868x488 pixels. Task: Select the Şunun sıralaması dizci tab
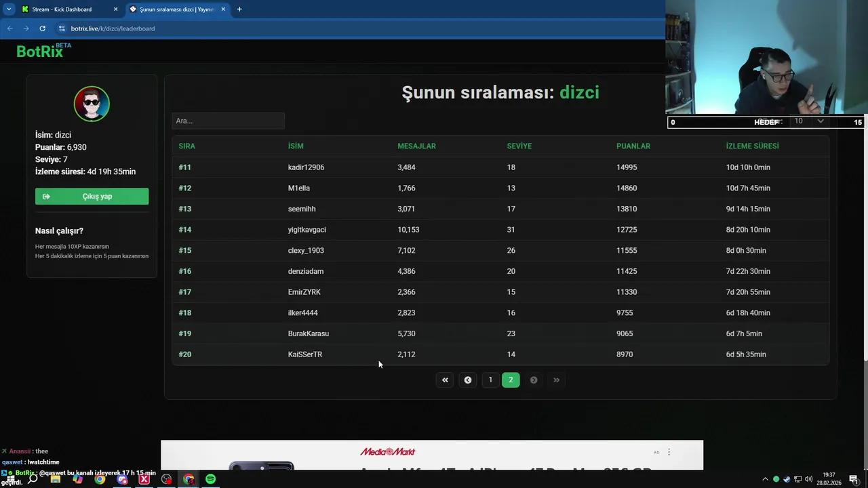[x=178, y=9]
